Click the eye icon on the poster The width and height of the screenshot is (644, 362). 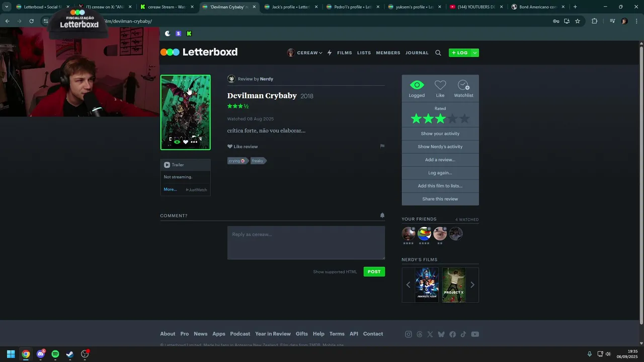(x=177, y=142)
